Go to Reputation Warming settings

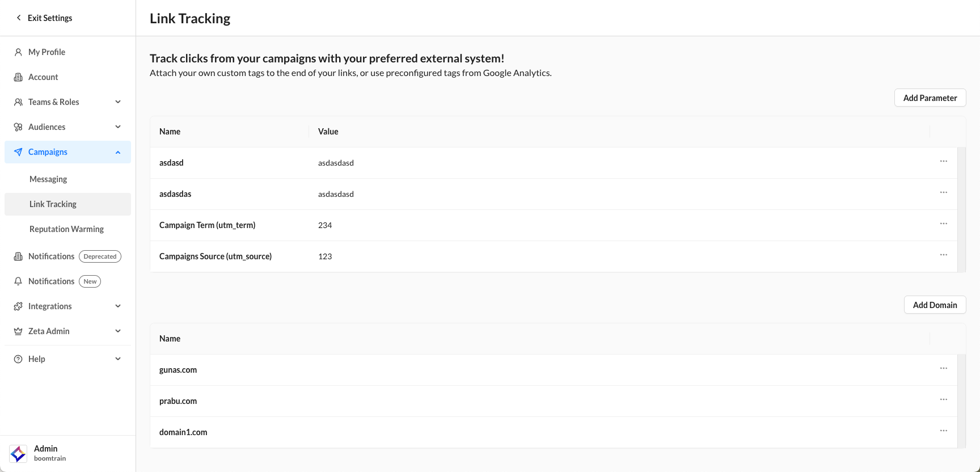tap(66, 229)
